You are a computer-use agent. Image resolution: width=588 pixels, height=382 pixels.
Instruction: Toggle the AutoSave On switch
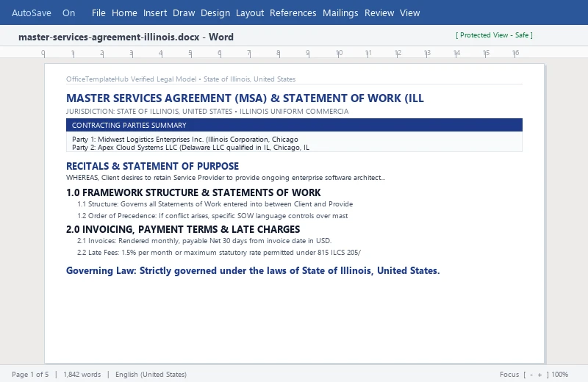coord(68,12)
